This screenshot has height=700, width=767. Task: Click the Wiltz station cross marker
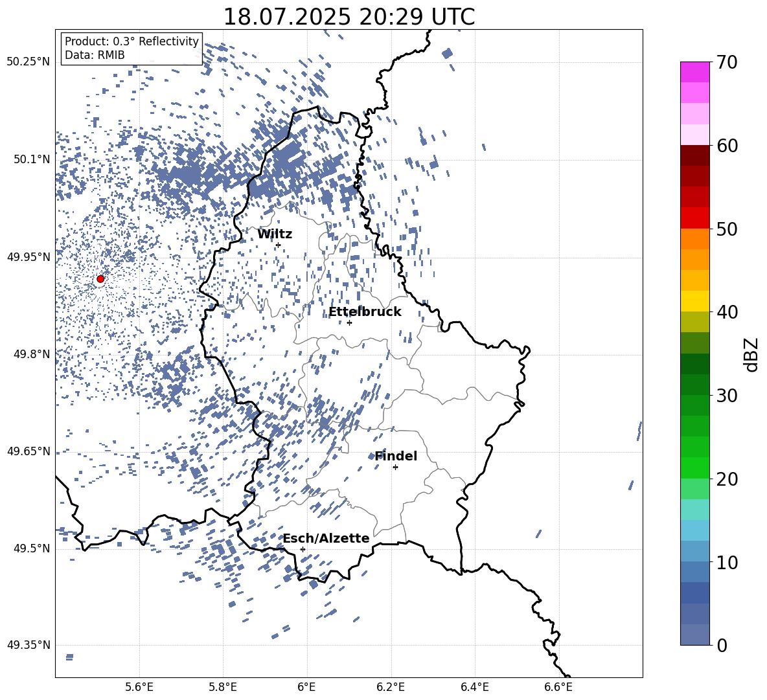pyautogui.click(x=279, y=245)
